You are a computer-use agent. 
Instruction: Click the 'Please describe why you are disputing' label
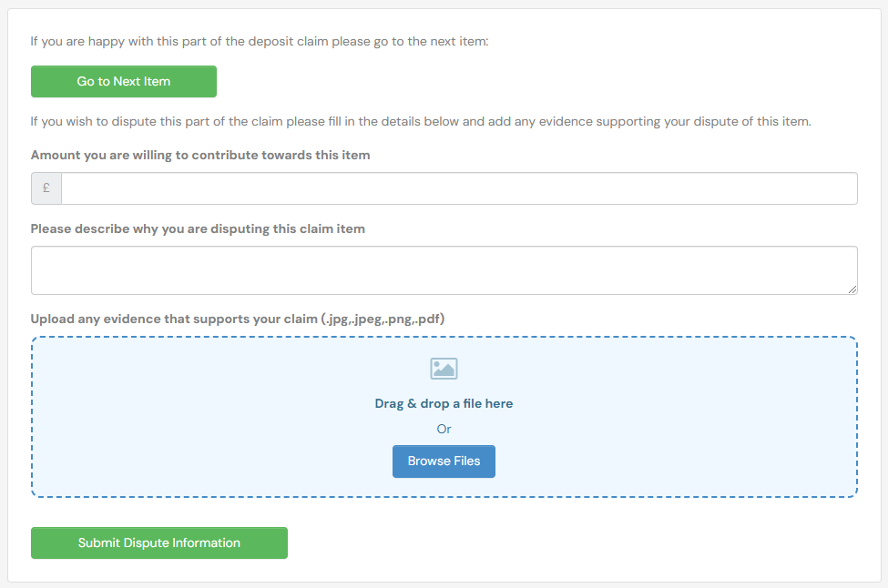point(198,228)
